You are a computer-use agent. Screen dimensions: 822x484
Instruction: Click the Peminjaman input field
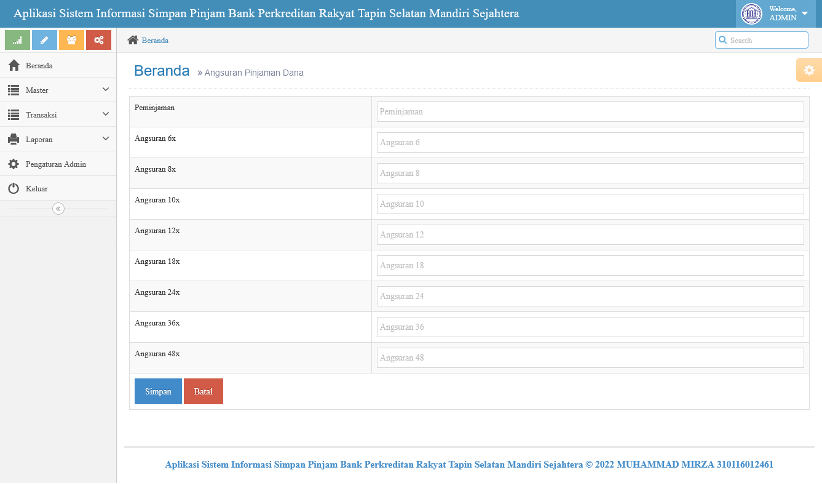click(x=590, y=112)
